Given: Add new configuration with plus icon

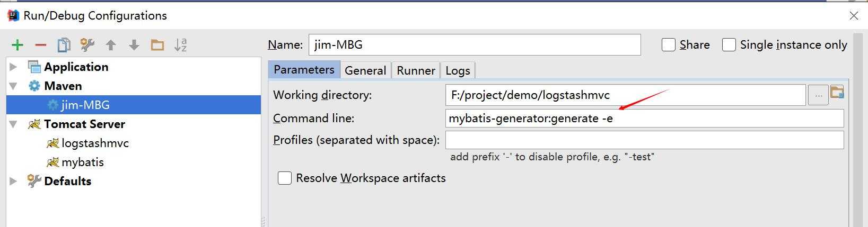Looking at the screenshot, I should click(17, 46).
